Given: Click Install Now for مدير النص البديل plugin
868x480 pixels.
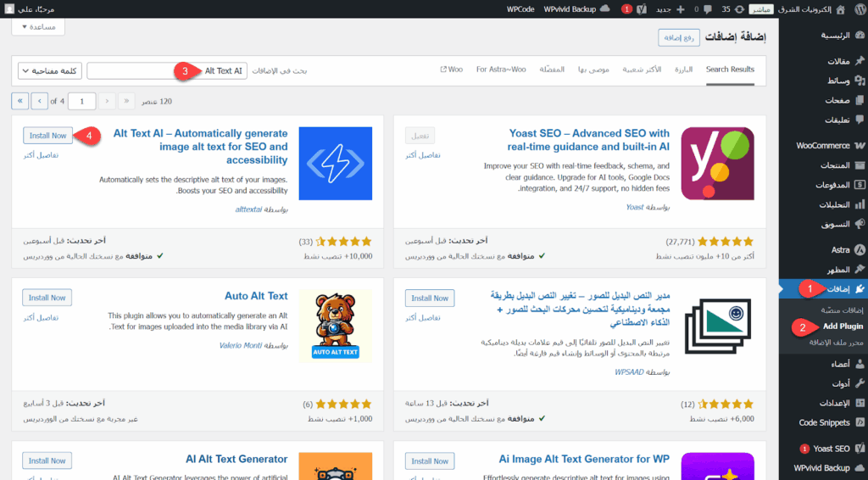Looking at the screenshot, I should coord(430,298).
